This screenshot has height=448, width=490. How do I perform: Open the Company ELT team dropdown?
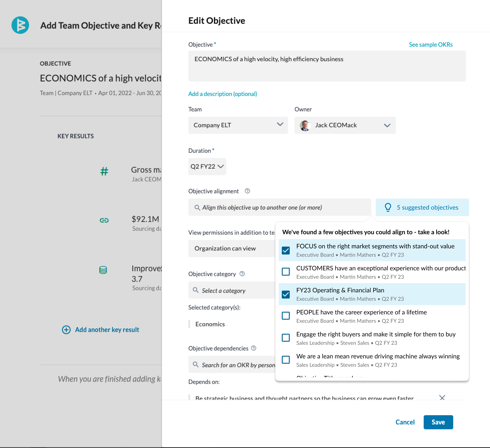tap(238, 125)
